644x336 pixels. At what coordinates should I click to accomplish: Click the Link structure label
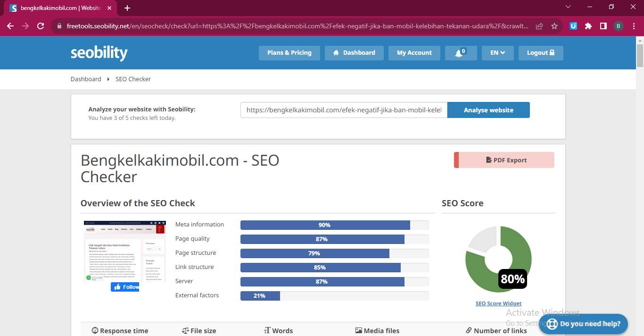[194, 267]
